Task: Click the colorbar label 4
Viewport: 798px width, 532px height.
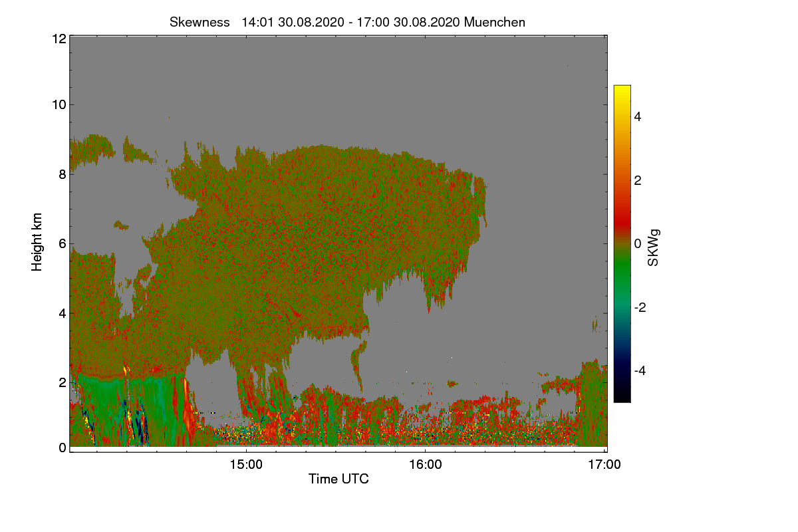Action: [638, 116]
